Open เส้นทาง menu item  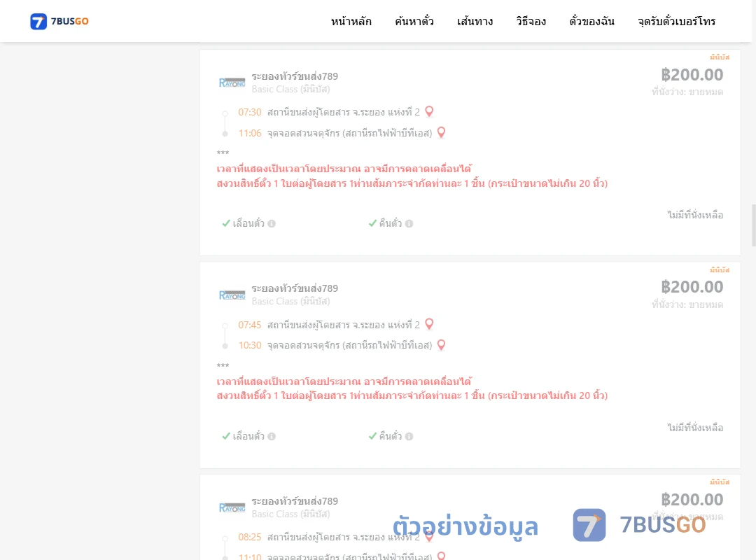click(475, 21)
